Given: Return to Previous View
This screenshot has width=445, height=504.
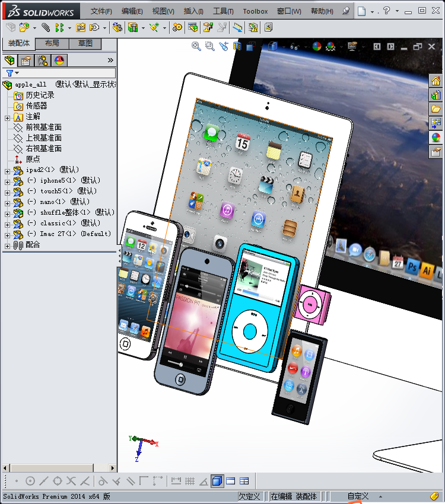Looking at the screenshot, I should (224, 46).
